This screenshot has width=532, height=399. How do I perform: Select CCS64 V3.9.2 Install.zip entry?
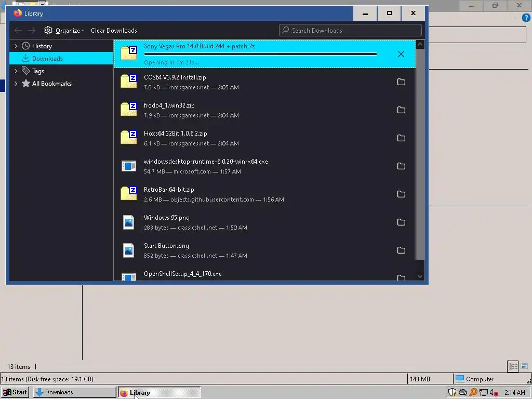pyautogui.click(x=264, y=82)
